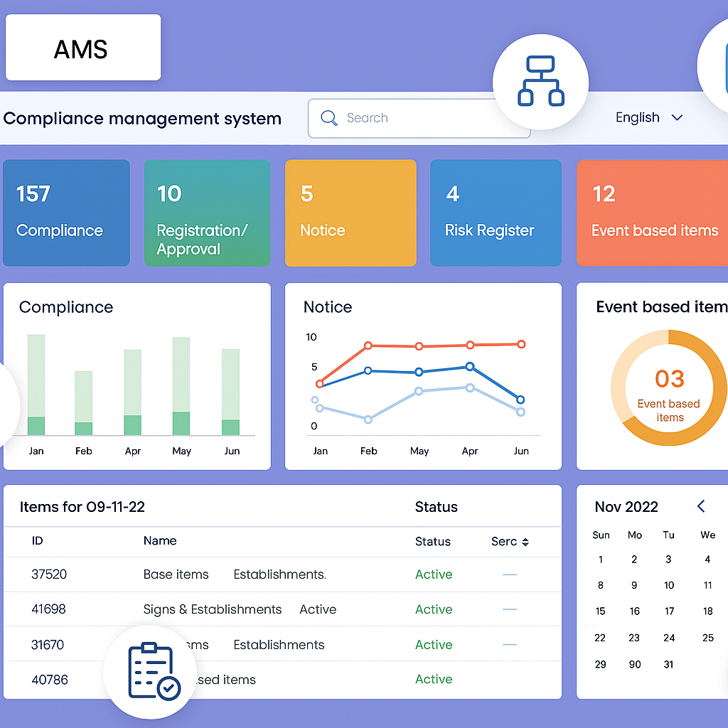Click Base items name in row 37520
Image resolution: width=728 pixels, height=728 pixels.
(176, 574)
